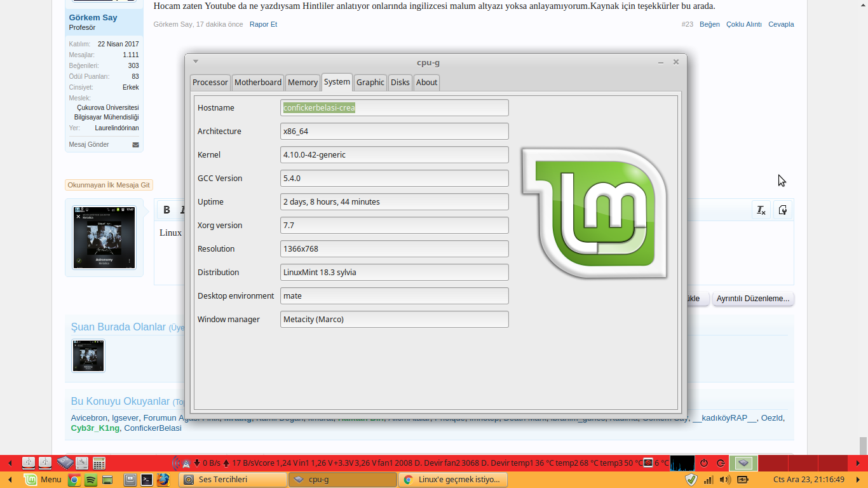Click the first USB drive panel icon
This screenshot has height=488, width=868.
29,463
